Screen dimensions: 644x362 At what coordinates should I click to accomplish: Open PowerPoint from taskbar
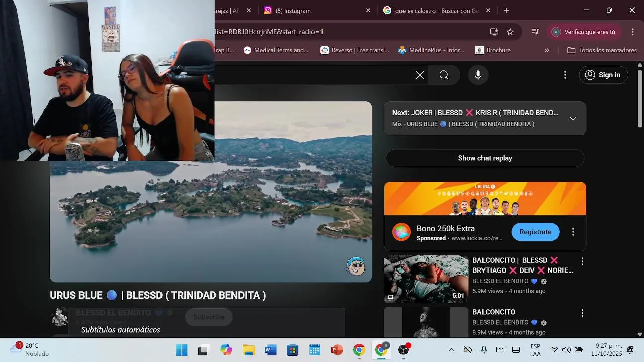point(337,350)
